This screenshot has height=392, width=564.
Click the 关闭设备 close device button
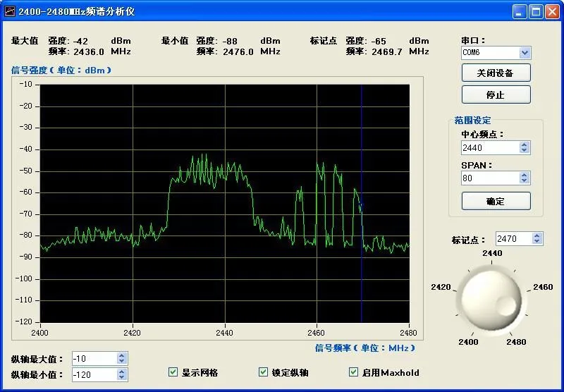click(496, 73)
